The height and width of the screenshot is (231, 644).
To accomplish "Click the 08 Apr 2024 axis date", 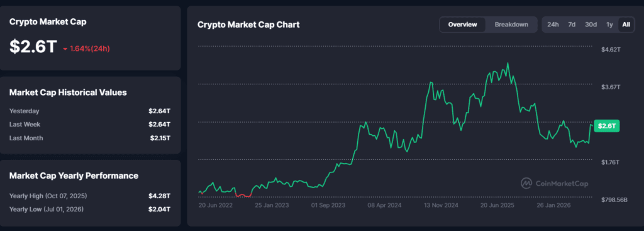I will click(384, 205).
